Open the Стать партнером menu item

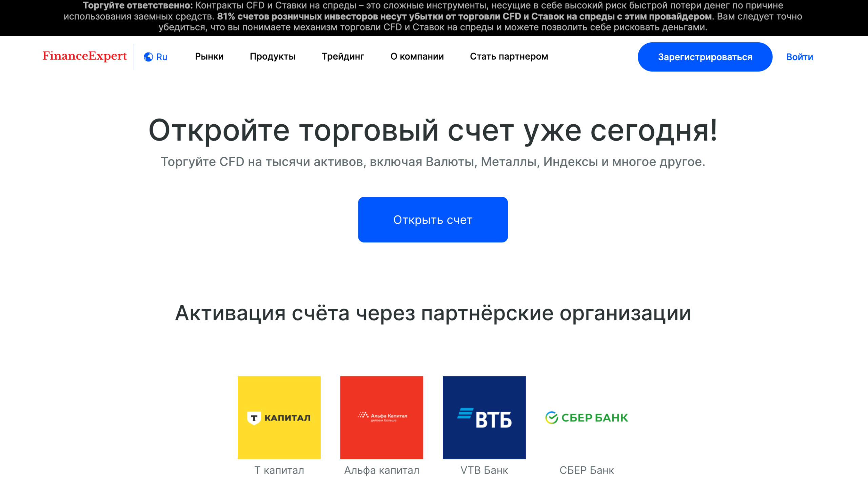pyautogui.click(x=509, y=57)
